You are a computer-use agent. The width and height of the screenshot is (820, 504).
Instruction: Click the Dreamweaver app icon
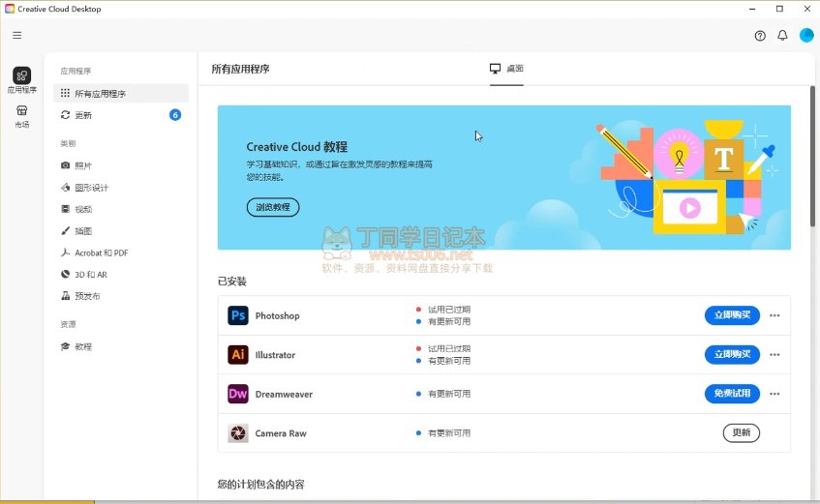tap(238, 394)
